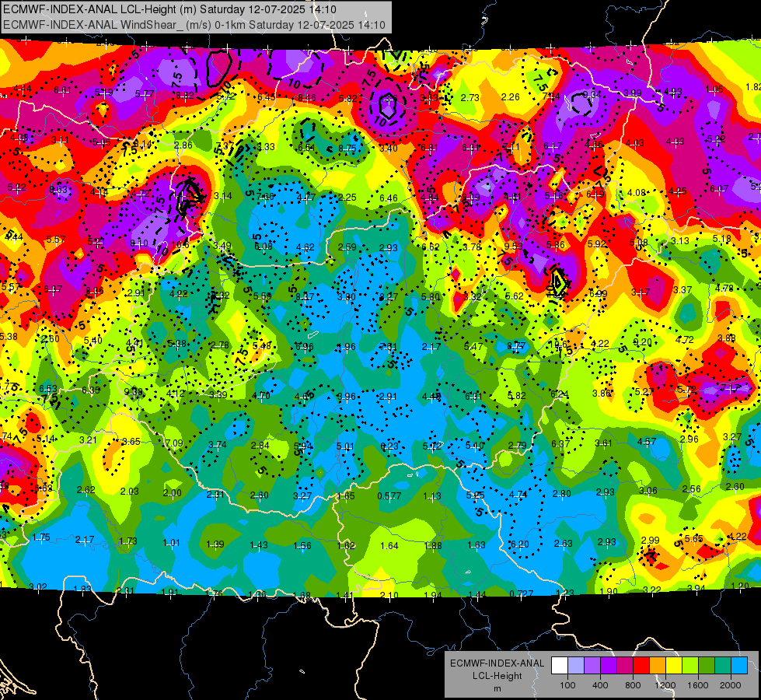Click legend scale value 400
This screenshot has width=761, height=700.
(600, 685)
